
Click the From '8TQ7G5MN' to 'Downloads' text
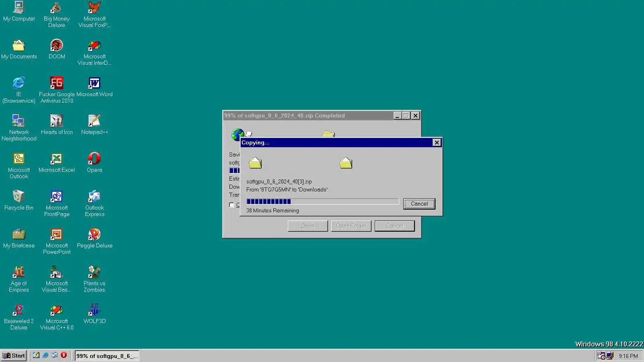point(287,189)
